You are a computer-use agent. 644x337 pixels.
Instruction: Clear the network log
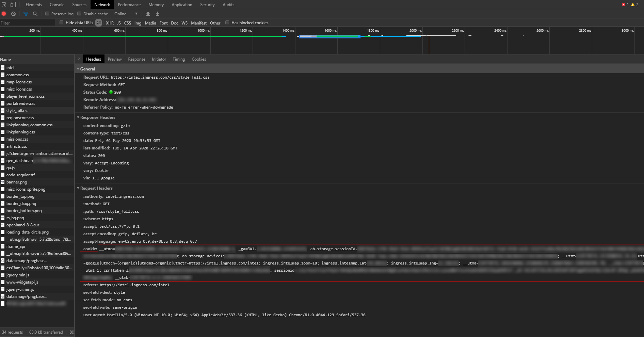13,14
